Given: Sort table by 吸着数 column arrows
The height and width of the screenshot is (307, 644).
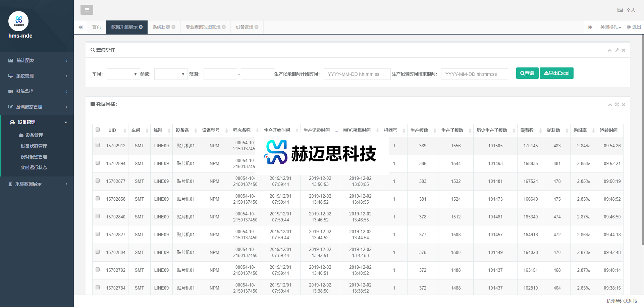Looking at the screenshot, I should pyautogui.click(x=540, y=131).
